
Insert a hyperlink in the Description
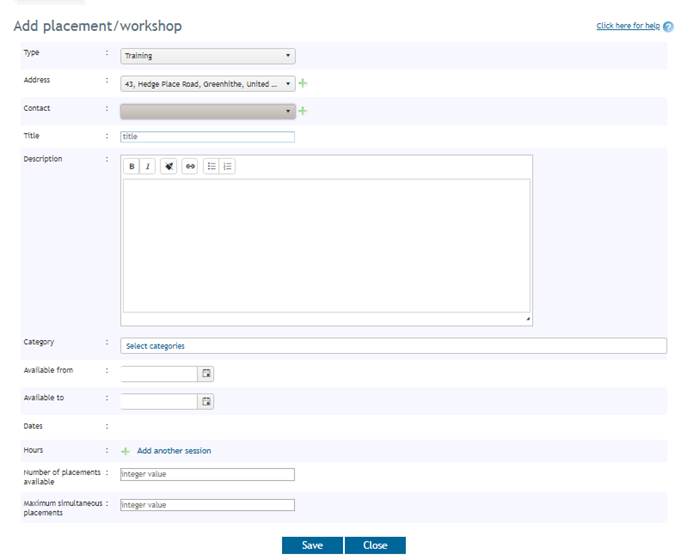[x=190, y=166]
